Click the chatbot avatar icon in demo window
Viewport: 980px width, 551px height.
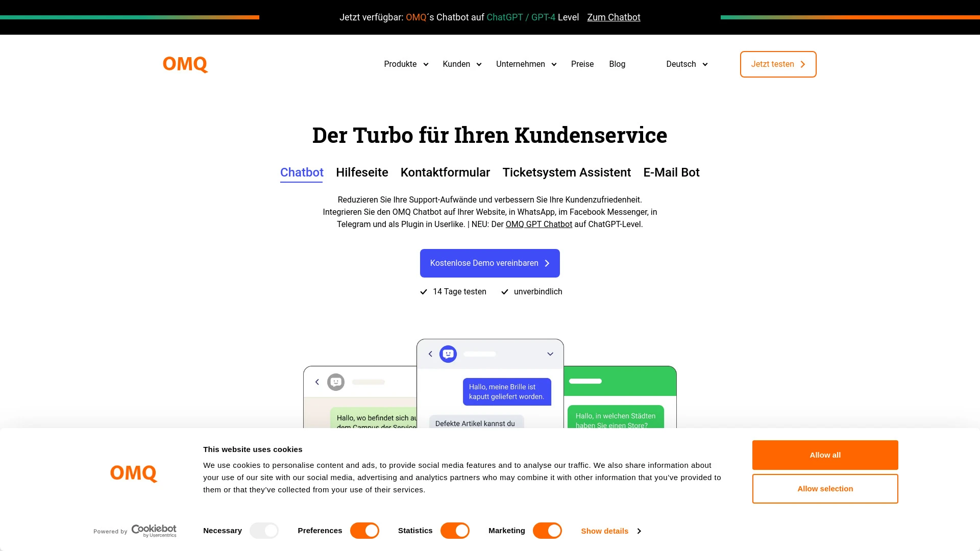pos(448,354)
